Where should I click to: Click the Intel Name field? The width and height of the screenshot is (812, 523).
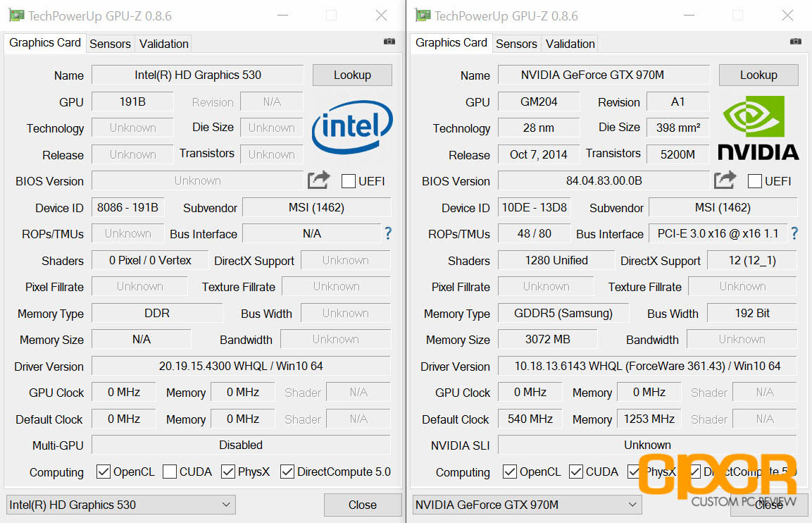[x=197, y=75]
